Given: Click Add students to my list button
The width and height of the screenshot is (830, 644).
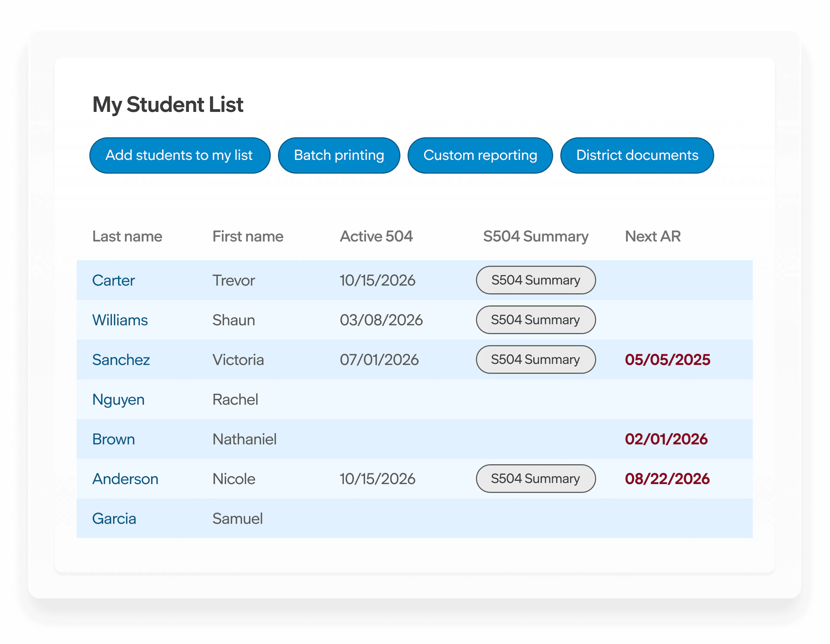Looking at the screenshot, I should point(180,155).
